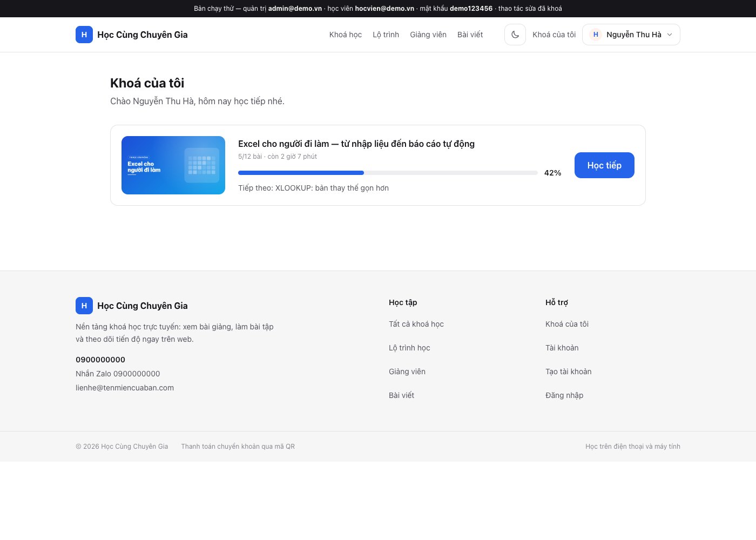Click the H avatar next to Nguyễn Thu Hà

pos(596,35)
